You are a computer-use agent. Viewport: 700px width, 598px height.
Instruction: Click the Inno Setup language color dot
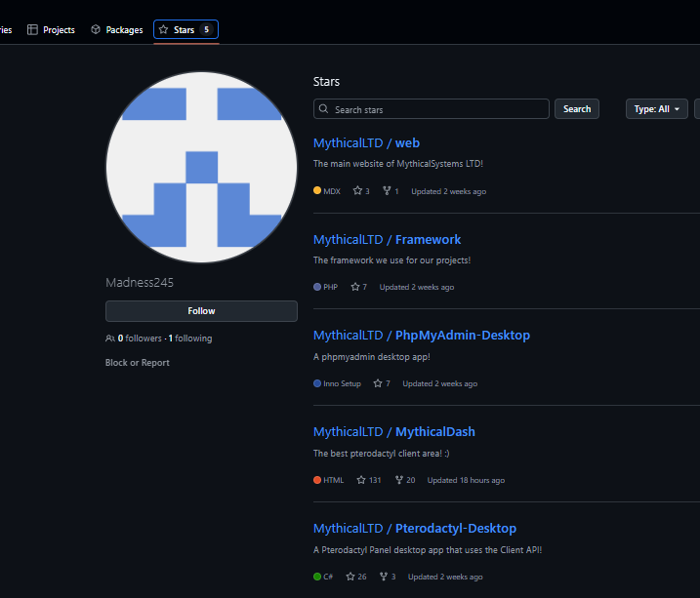[x=317, y=383]
